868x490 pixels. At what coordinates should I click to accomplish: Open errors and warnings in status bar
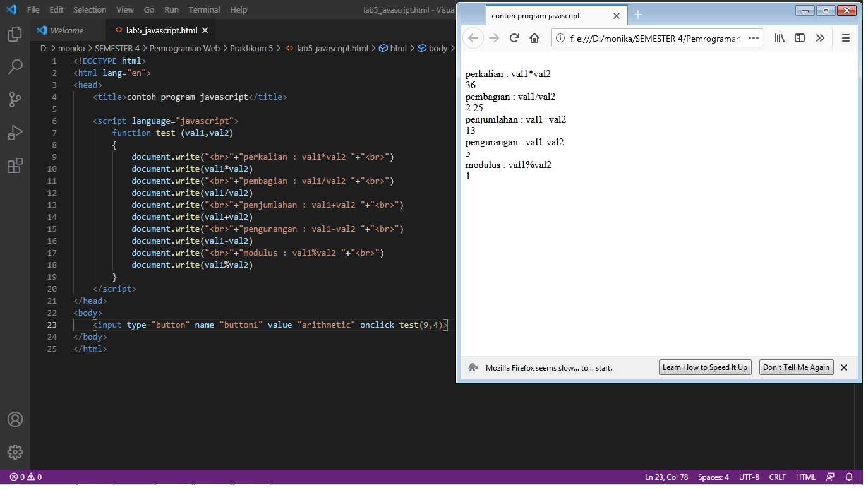25,477
